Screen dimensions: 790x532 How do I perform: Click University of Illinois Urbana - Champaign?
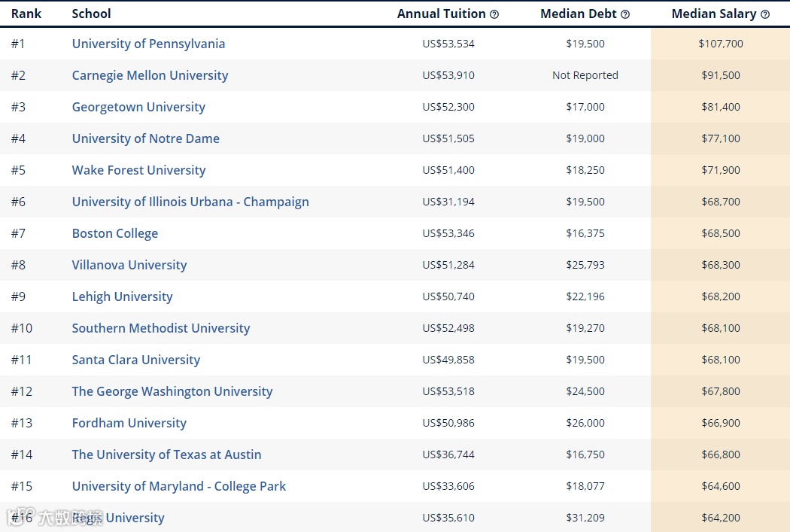pos(190,202)
